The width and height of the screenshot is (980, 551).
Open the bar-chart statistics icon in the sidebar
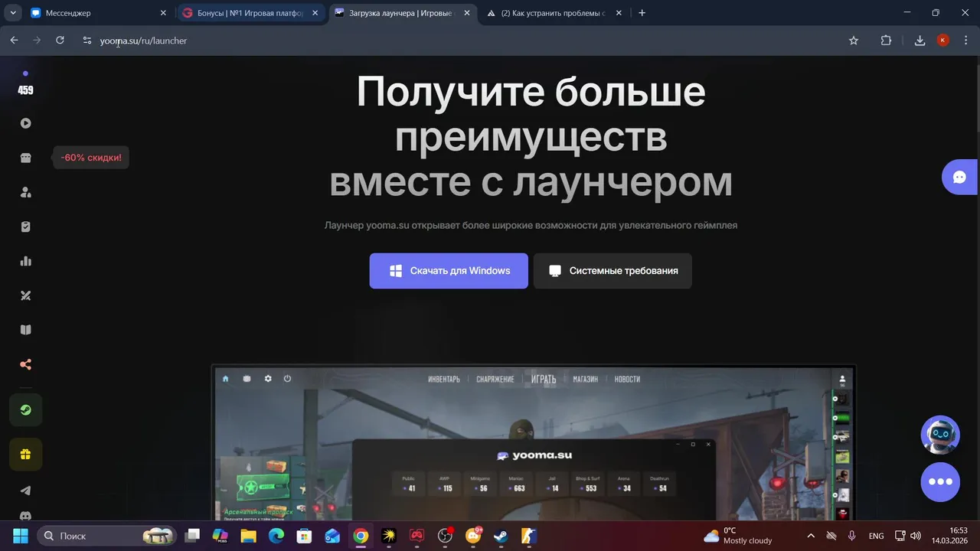[25, 261]
